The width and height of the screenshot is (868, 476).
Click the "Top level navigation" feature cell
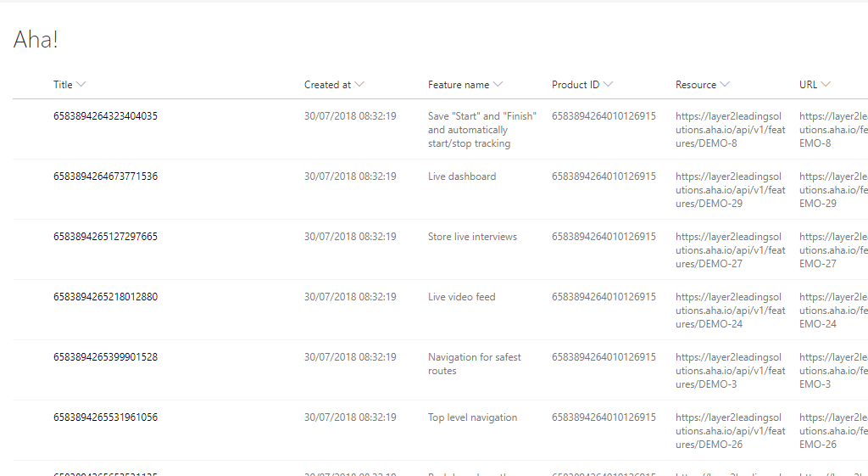(472, 417)
